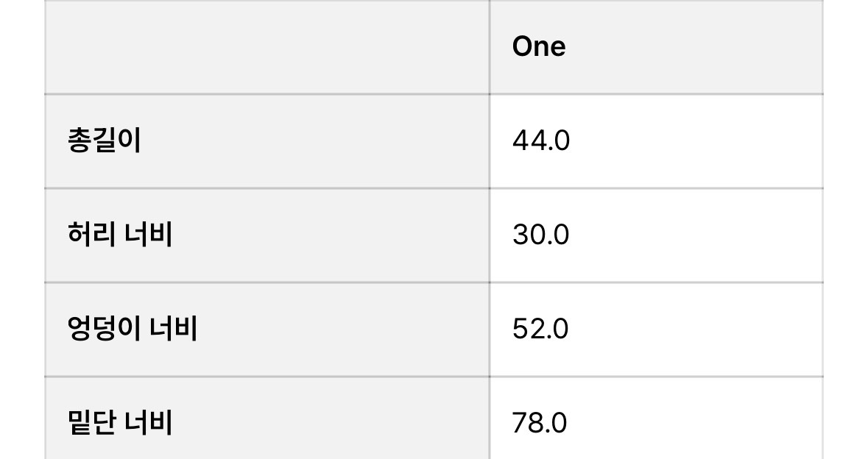This screenshot has height=459, width=868.
Task: Click the 78.0 value cell
Action: 540,422
